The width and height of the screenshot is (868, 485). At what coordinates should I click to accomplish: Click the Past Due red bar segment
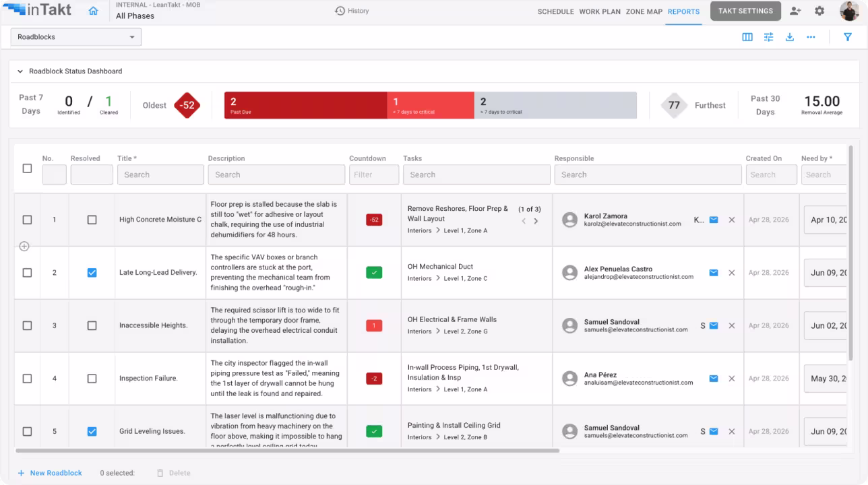[305, 105]
